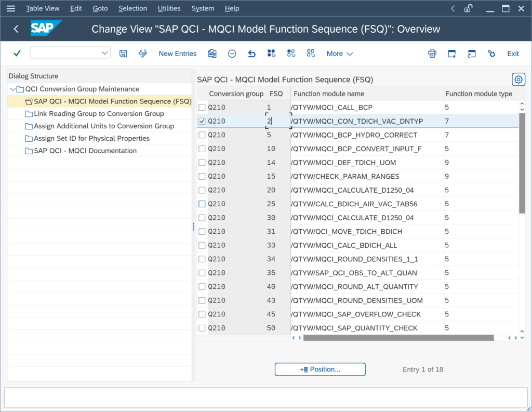Open Assign Additional Units to Conversion Group
Screen dimensions: 532x412
(104, 126)
